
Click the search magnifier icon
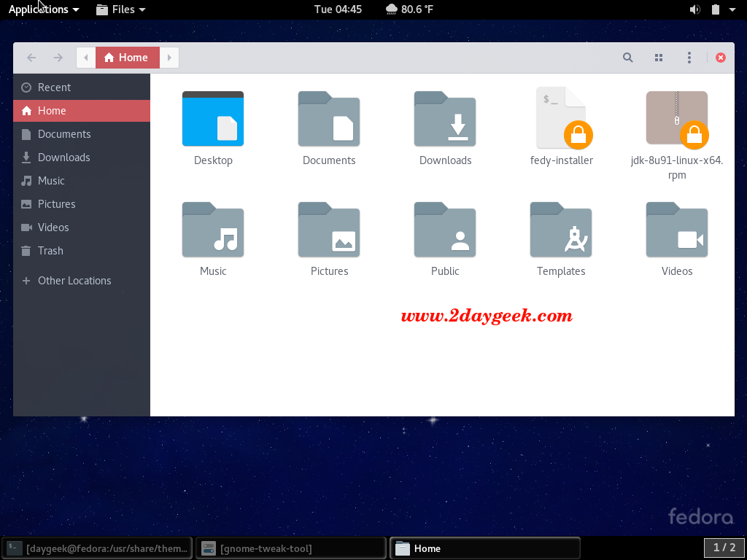pos(628,58)
